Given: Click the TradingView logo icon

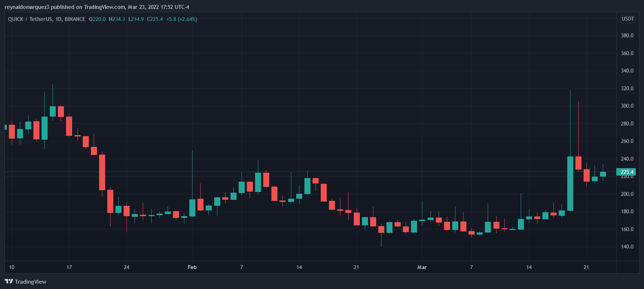Looking at the screenshot, I should (x=9, y=282).
